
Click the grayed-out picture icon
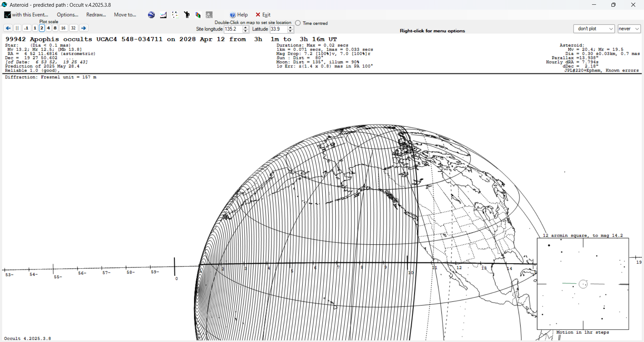click(x=209, y=15)
